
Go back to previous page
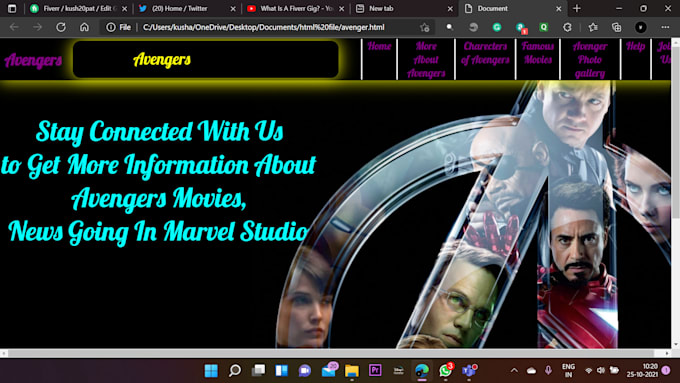pyautogui.click(x=14, y=27)
